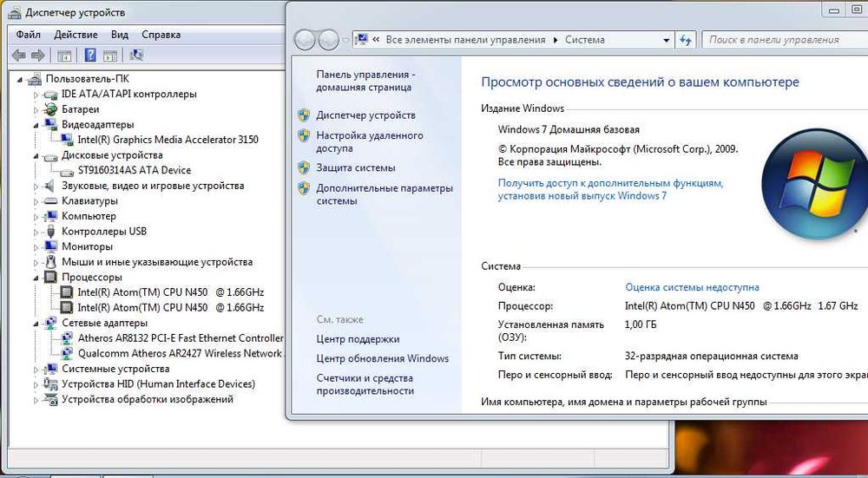Open the address bar history dropdown arrow
Viewport: 868px width, 478px height.
667,40
